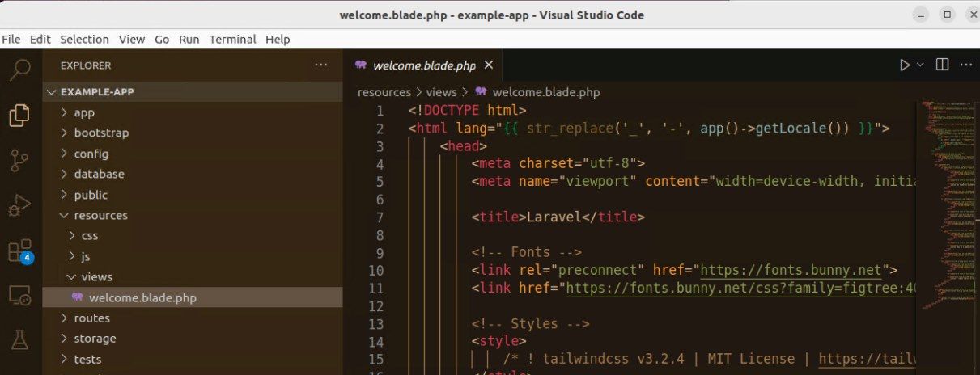Click the <style> tag on line 14
This screenshot has width=980, height=375.
click(498, 342)
